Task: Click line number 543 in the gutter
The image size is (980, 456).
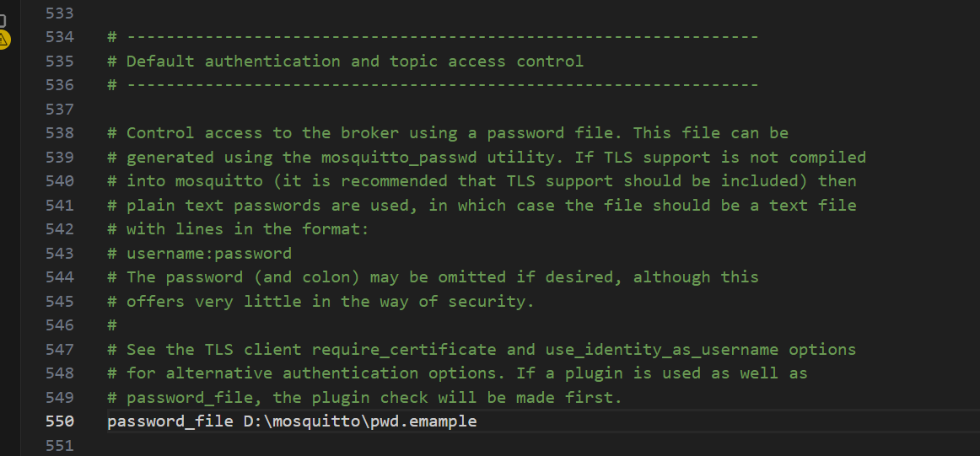Action: point(60,254)
